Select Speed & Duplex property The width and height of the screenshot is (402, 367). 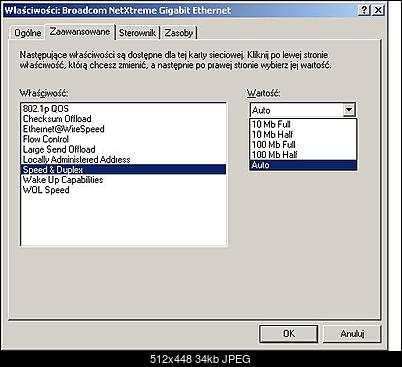[123, 169]
